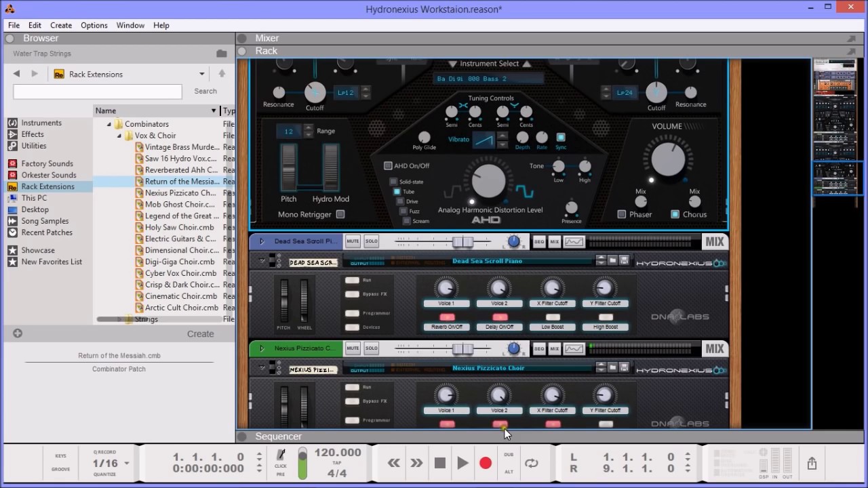This screenshot has height=488, width=868.
Task: Open SEQ for Nexius Pizzicato channel
Action: click(x=539, y=348)
